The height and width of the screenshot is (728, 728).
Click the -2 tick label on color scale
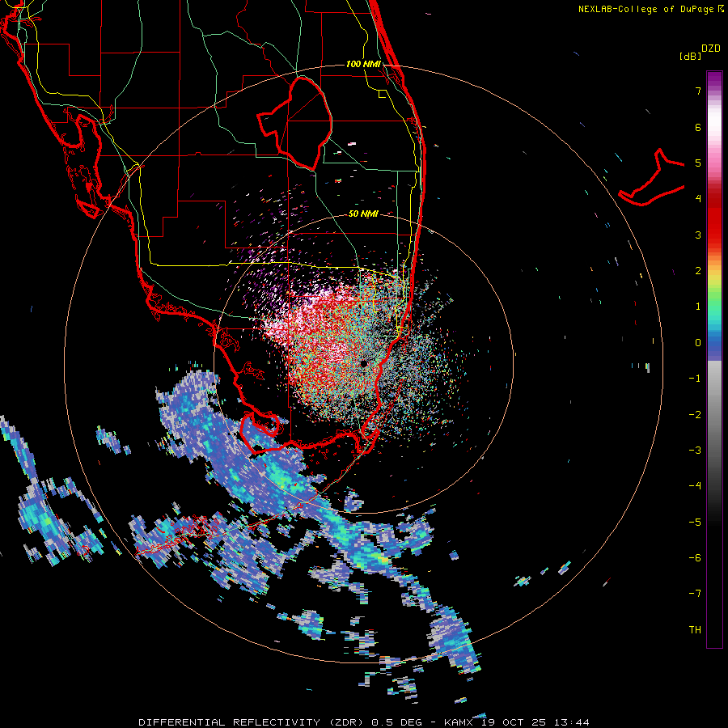click(x=695, y=414)
